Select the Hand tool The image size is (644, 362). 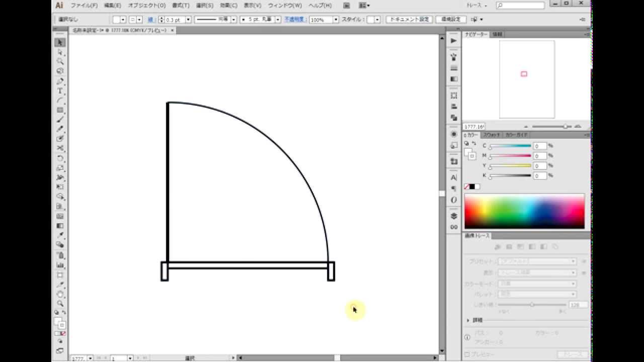pyautogui.click(x=60, y=294)
